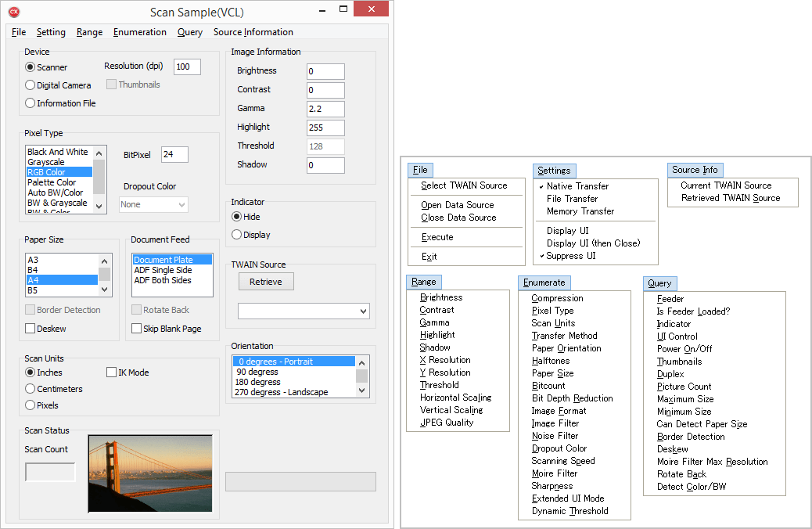Set Indicator to Hide
Viewport: 812px width, 529px height.
coord(237,217)
